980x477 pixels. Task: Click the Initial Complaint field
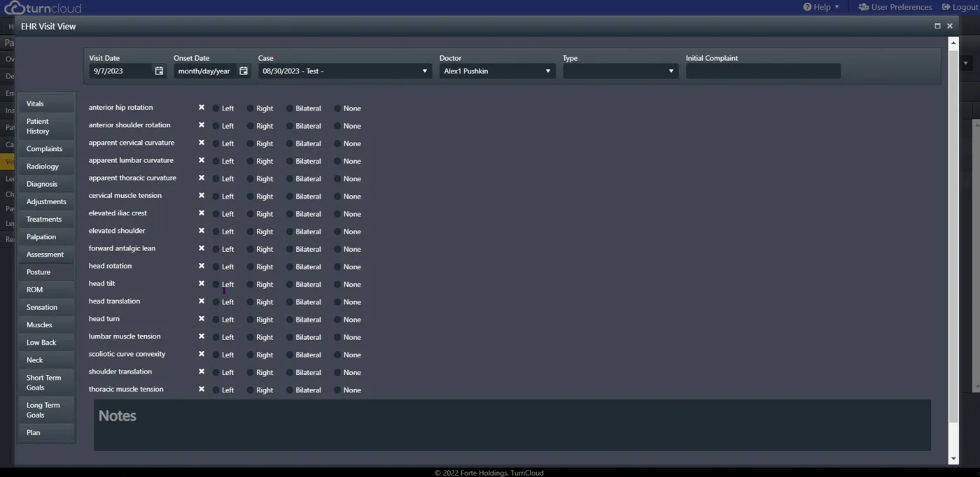tap(763, 71)
